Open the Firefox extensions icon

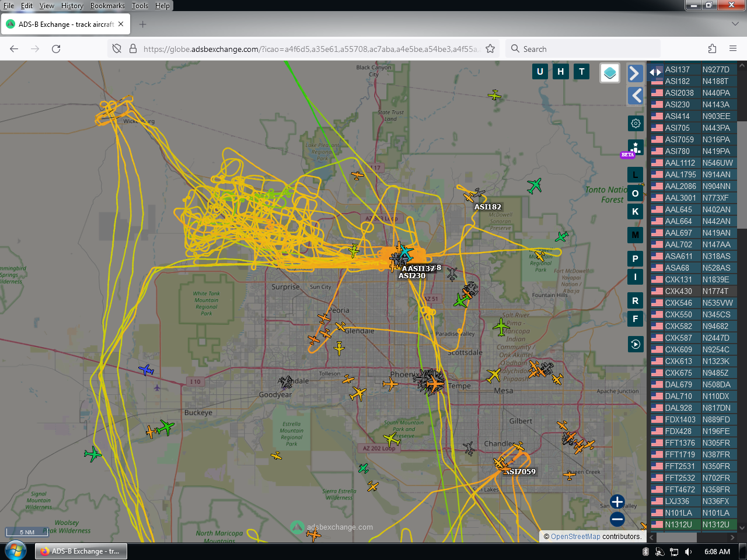pyautogui.click(x=712, y=49)
